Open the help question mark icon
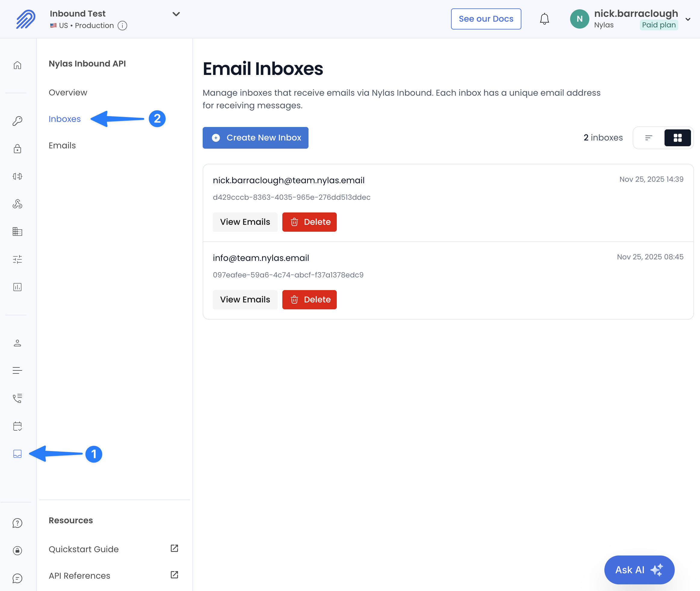This screenshot has height=591, width=700. coord(17,523)
